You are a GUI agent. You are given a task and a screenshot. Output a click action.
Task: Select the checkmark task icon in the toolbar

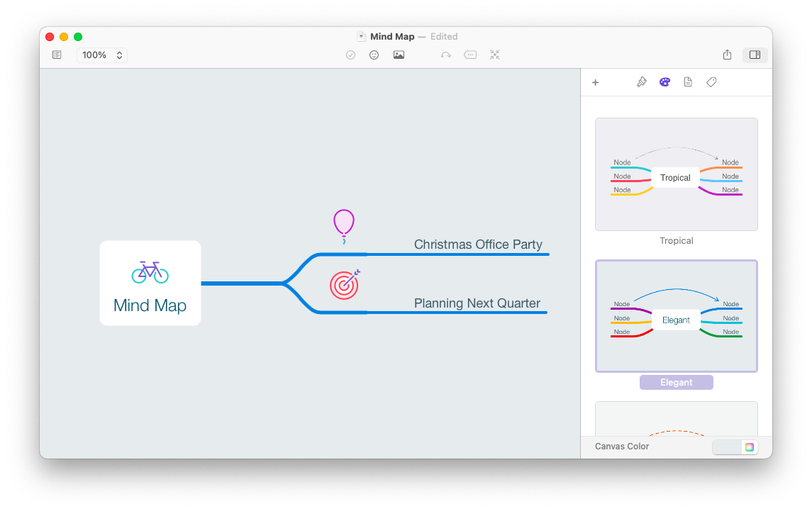[x=350, y=55]
